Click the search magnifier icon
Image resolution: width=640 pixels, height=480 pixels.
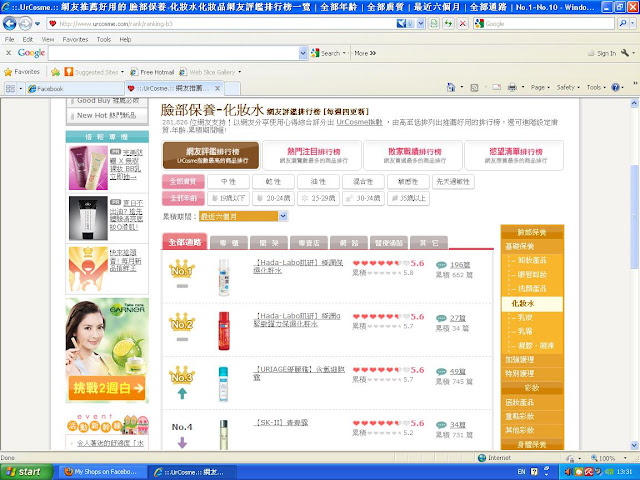click(x=622, y=24)
